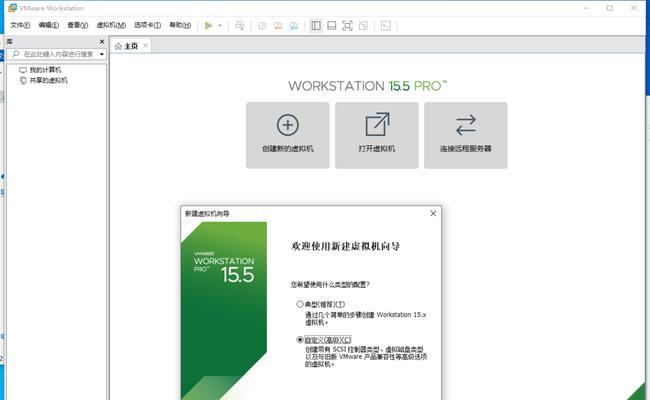Select the 自定义(高级) radio button
Screen dimensions: 650x400
[300, 339]
